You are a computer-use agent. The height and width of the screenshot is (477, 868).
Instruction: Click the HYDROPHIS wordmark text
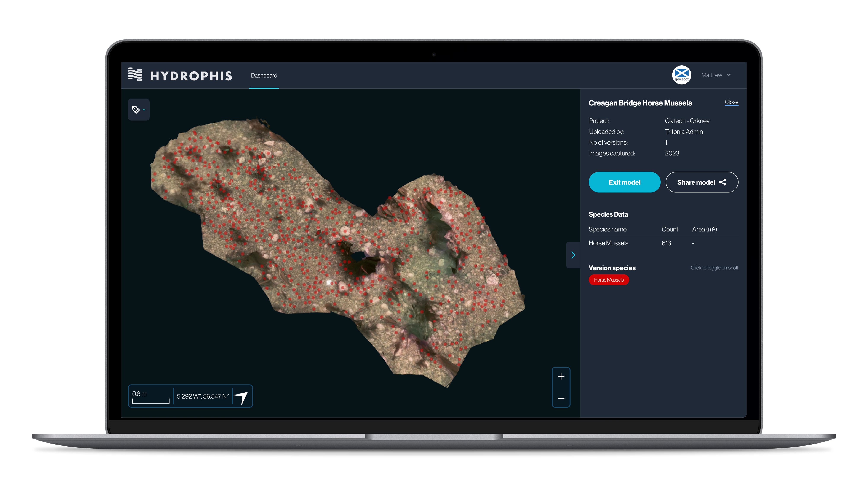(x=191, y=76)
